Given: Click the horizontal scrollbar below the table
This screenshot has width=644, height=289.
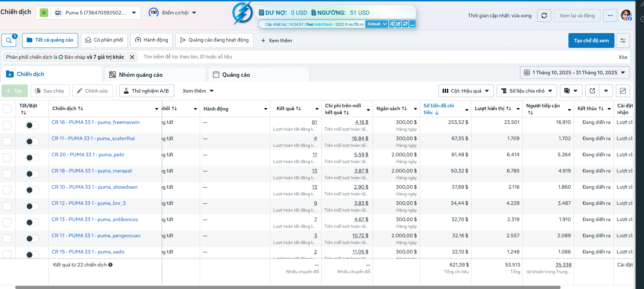Looking at the screenshot, I should click(288, 287).
